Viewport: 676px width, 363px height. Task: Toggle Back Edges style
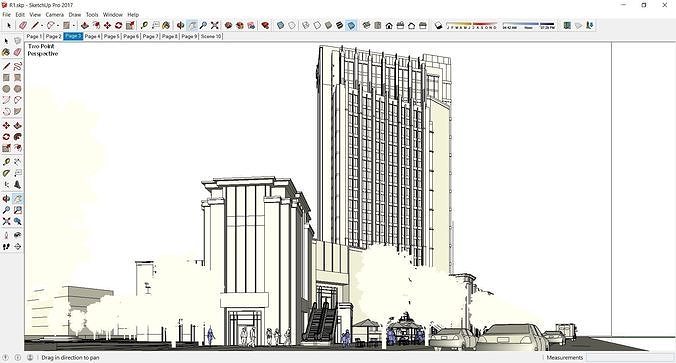(x=292, y=25)
